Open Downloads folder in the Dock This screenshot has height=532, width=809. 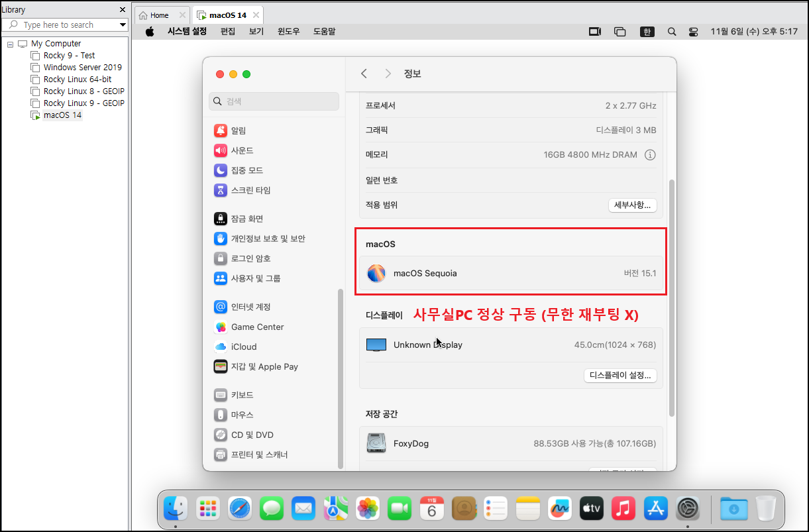tap(733, 508)
